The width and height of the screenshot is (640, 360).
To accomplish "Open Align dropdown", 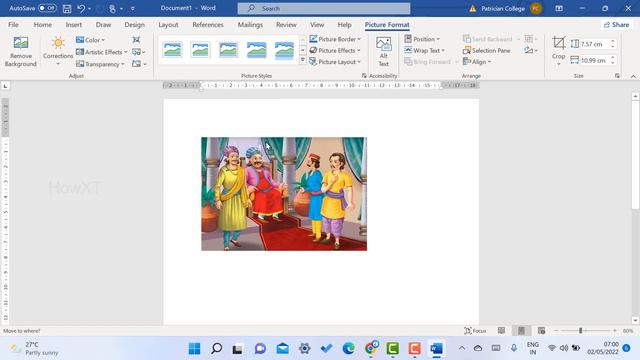I will [477, 62].
